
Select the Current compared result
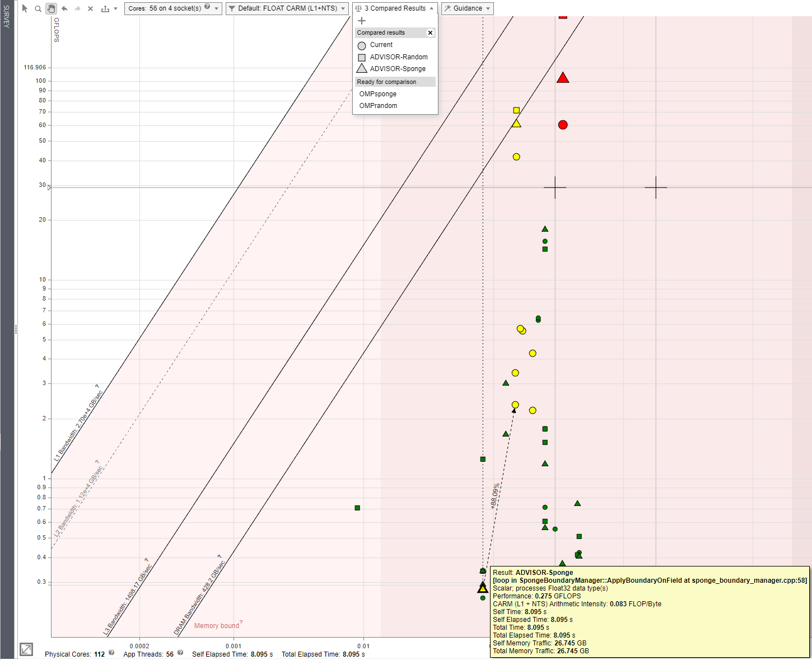tap(381, 45)
